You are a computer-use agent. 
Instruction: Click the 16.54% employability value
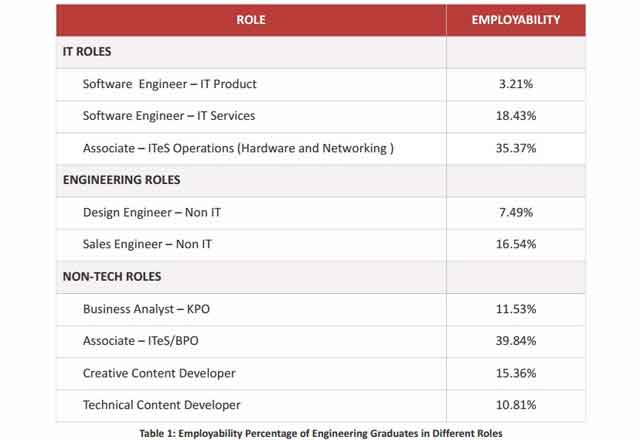coord(517,244)
